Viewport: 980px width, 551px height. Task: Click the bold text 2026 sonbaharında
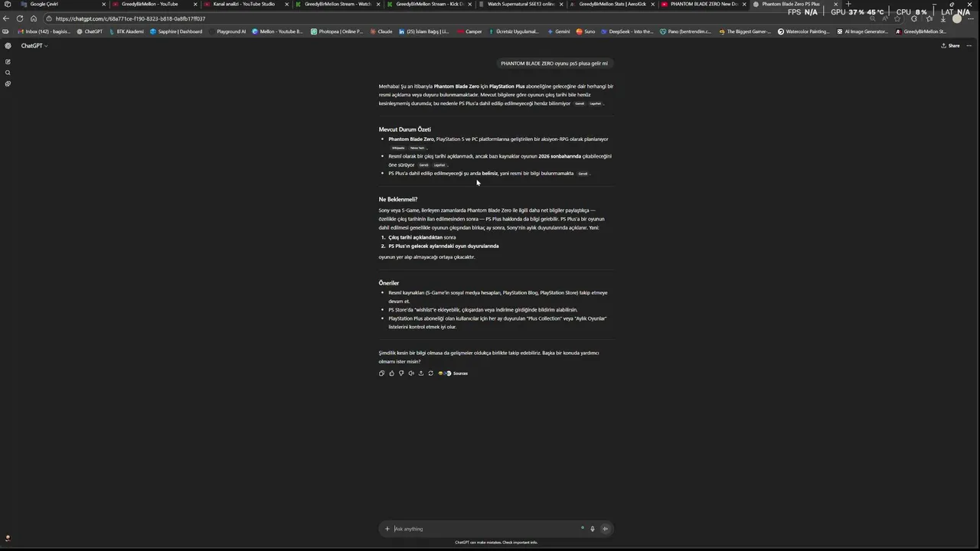pos(560,156)
